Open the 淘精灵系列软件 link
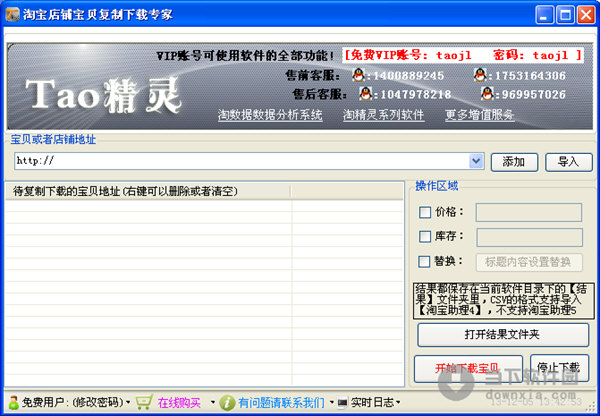Viewport: 600px width, 416px height. [x=383, y=115]
